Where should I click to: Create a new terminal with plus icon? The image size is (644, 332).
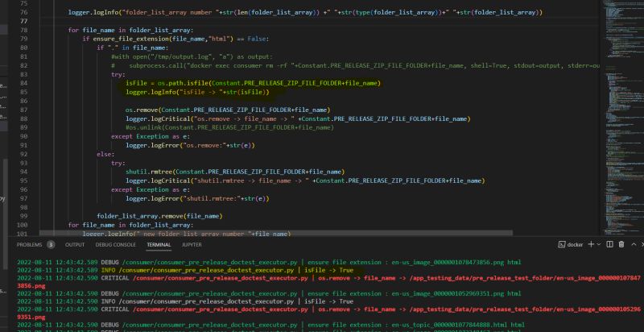click(591, 244)
